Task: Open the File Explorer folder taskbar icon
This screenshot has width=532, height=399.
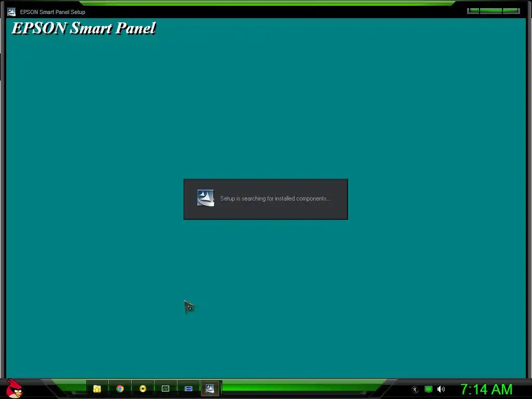Action: tap(97, 389)
